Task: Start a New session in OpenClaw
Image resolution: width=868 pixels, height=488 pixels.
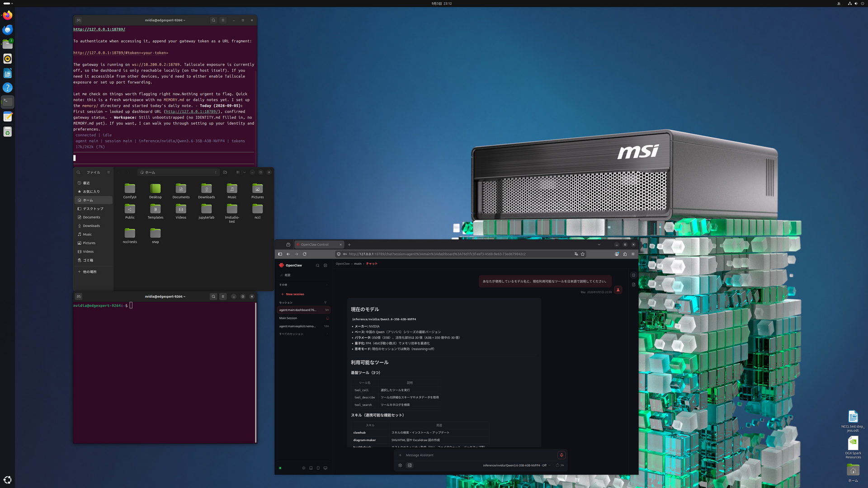Action: (x=293, y=294)
